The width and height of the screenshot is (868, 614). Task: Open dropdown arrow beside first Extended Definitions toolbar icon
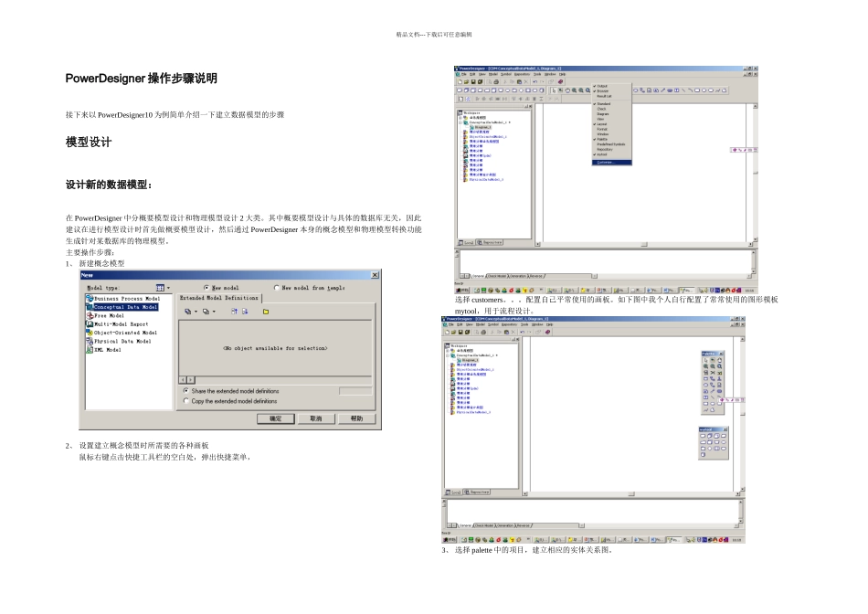[x=196, y=312]
